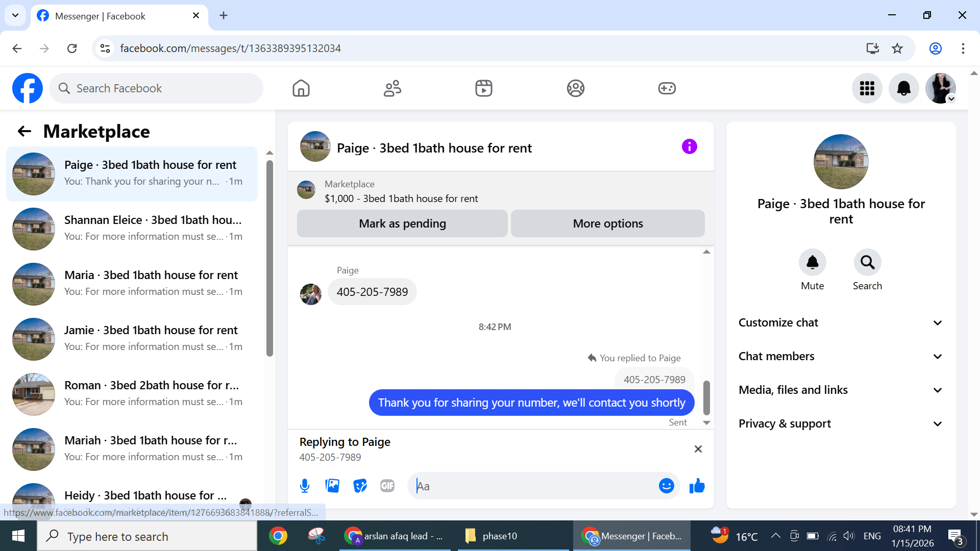This screenshot has width=980, height=551.
Task: Open conversation information purple icon
Action: pos(689,147)
